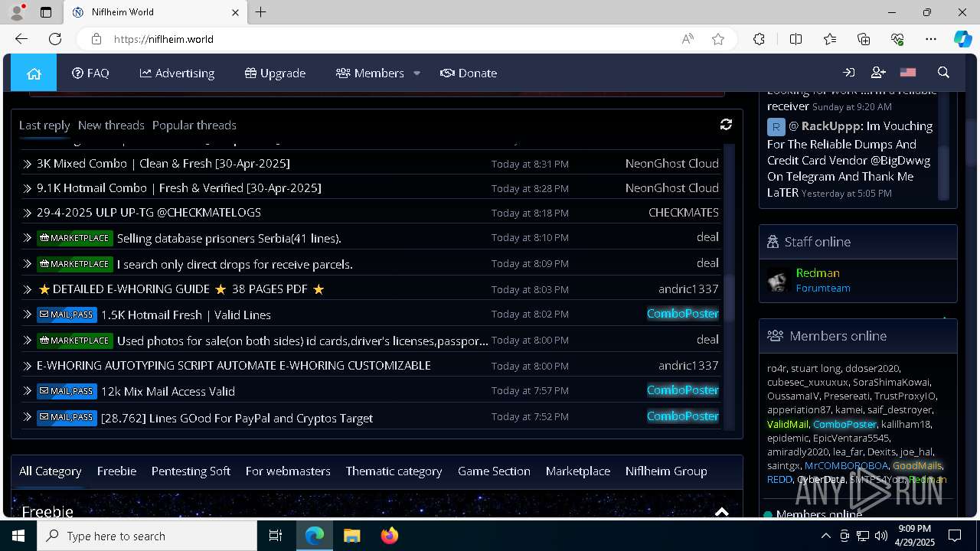Image resolution: width=980 pixels, height=551 pixels.
Task: Open ComboPoster profile on 1.5K Hotmail row
Action: pos(683,313)
